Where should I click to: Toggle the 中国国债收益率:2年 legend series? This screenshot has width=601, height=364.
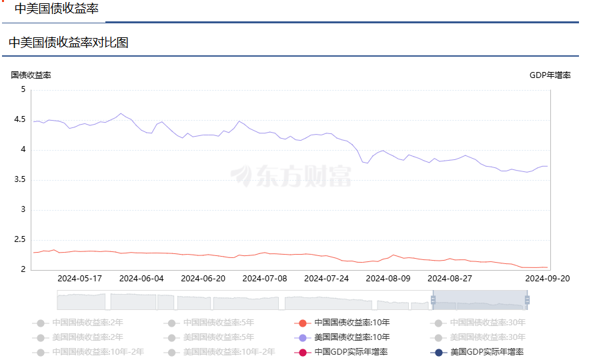click(78, 323)
